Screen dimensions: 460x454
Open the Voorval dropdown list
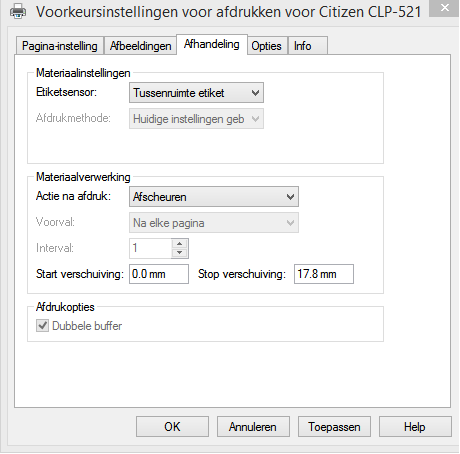click(214, 223)
